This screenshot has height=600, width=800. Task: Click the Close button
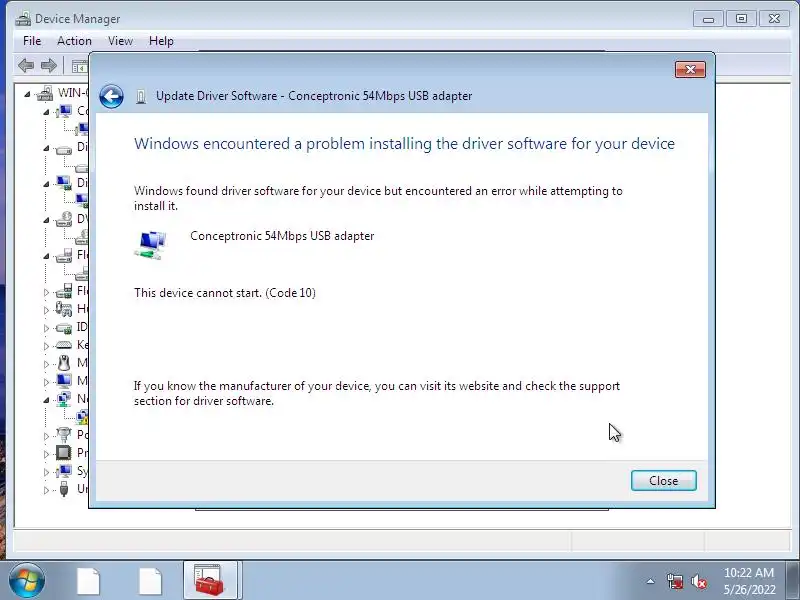[x=663, y=481]
